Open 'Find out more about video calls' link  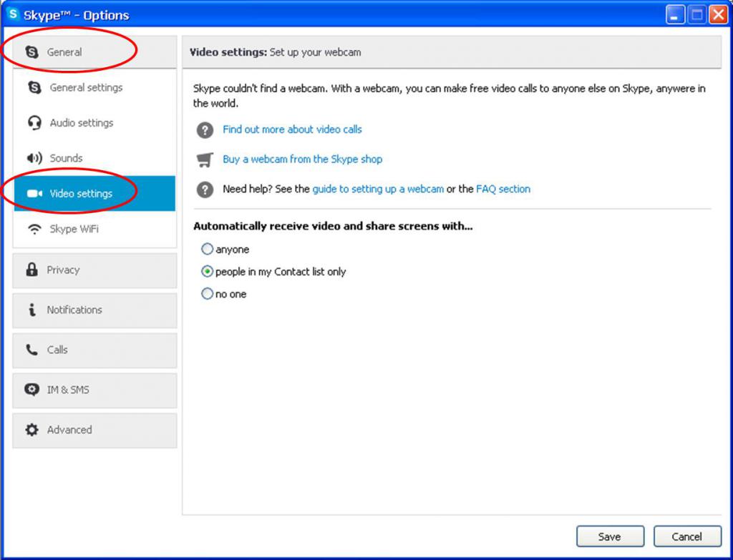click(292, 129)
